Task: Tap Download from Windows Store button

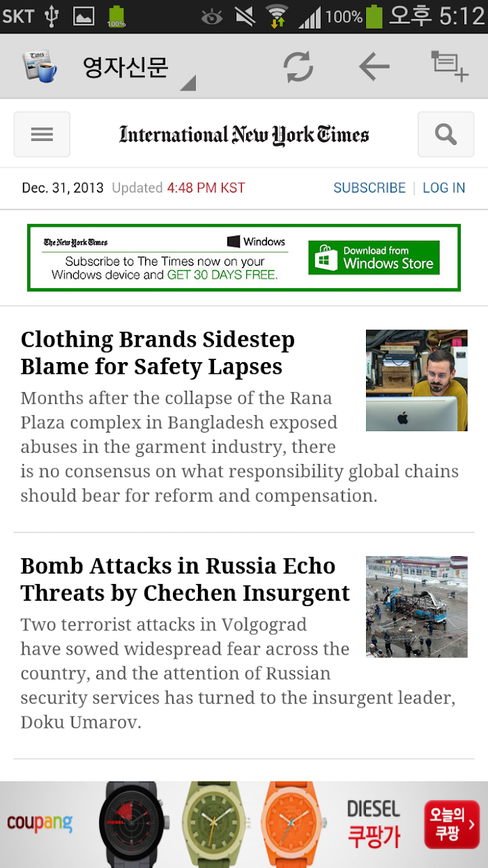Action: point(374,257)
